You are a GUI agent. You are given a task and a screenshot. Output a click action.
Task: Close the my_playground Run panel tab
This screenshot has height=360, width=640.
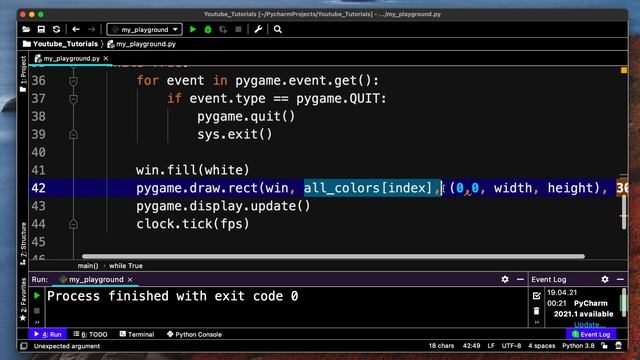[130, 280]
